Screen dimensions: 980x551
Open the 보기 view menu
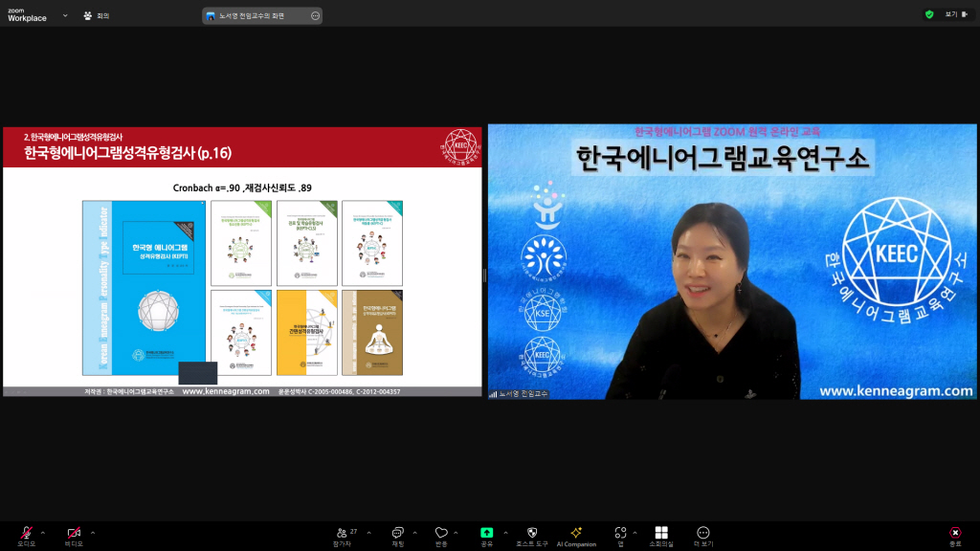(956, 14)
